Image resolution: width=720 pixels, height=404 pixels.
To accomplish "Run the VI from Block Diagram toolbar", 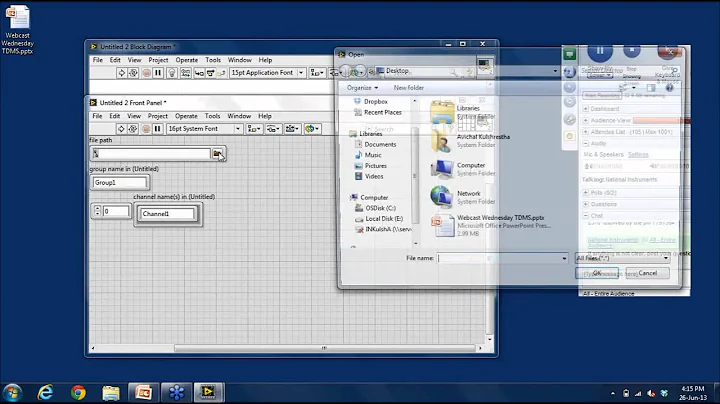I will pos(121,73).
